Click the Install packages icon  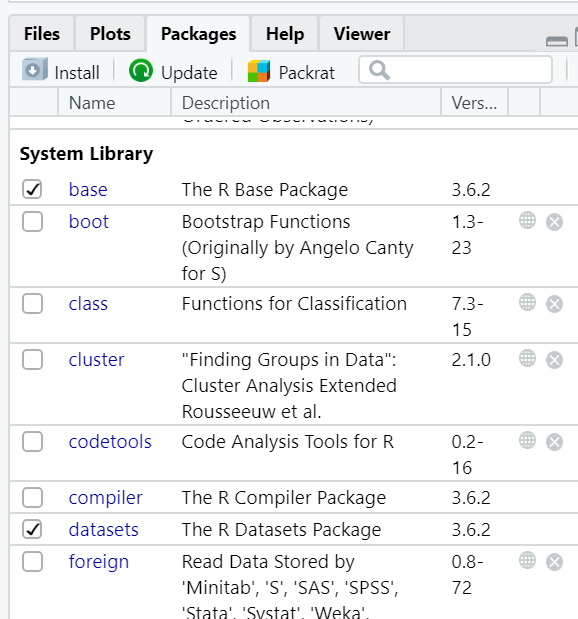pos(35,69)
